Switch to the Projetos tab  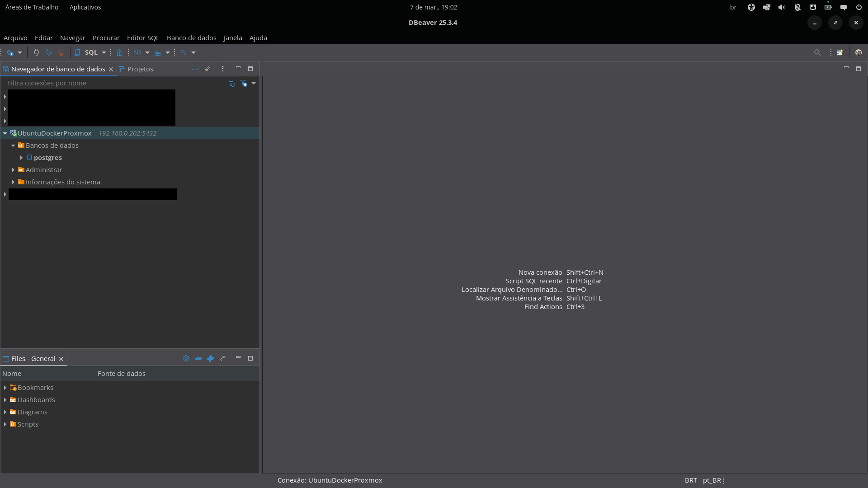(136, 69)
